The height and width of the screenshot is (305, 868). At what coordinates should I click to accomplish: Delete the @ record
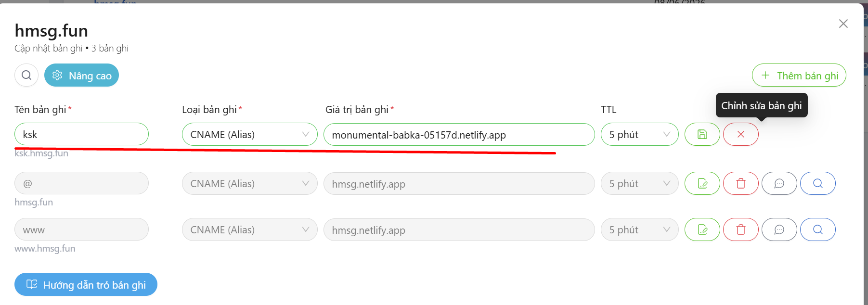pyautogui.click(x=740, y=184)
